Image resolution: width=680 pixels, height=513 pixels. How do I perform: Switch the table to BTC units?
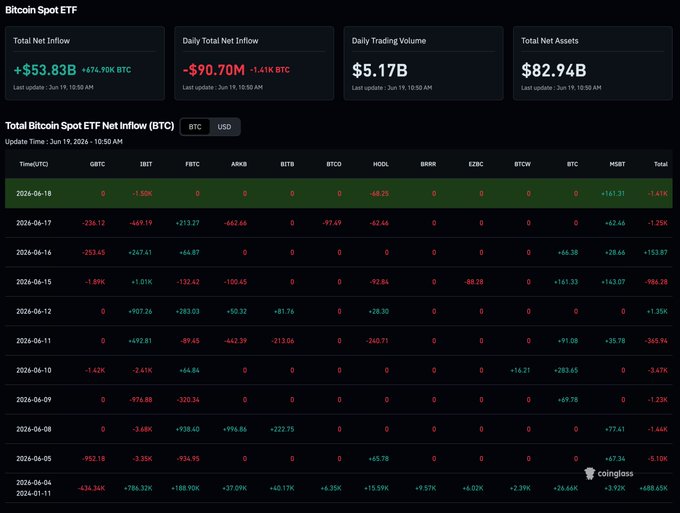click(195, 127)
